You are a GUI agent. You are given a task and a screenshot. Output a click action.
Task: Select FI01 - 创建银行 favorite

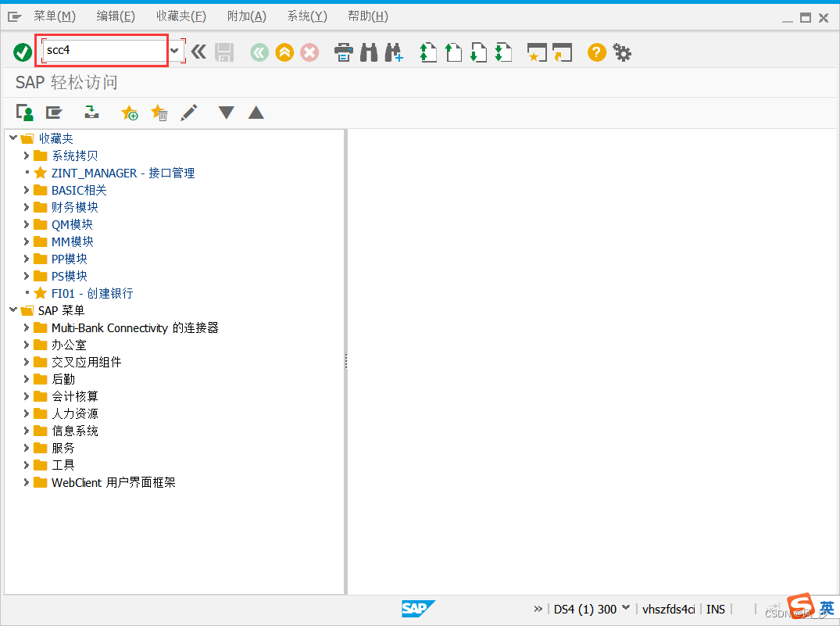pyautogui.click(x=92, y=293)
